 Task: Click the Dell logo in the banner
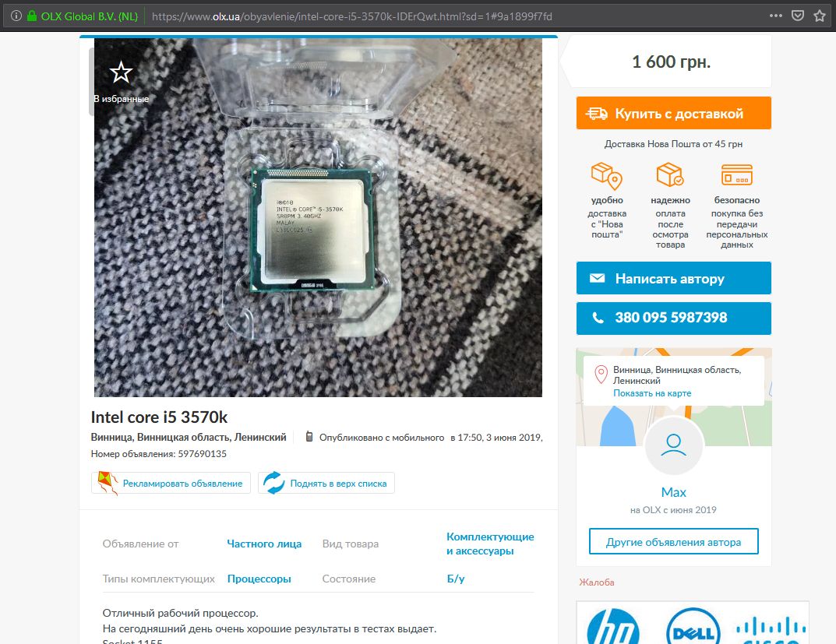693,628
